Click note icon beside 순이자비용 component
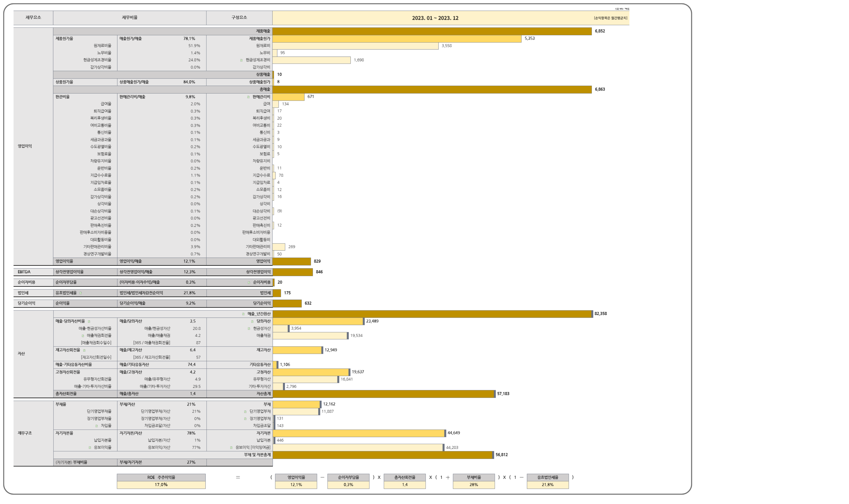The width and height of the screenshot is (849, 504). 249,283
